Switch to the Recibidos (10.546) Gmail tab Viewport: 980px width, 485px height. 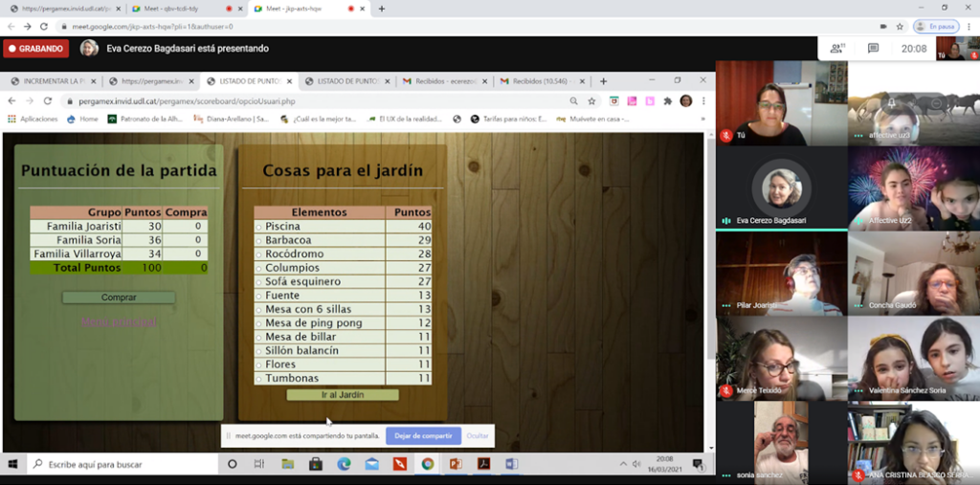(534, 81)
